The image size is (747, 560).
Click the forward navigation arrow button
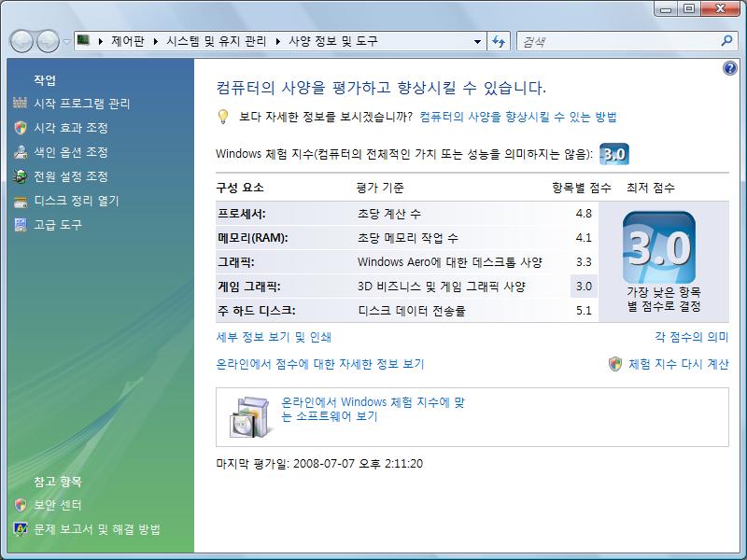48,41
